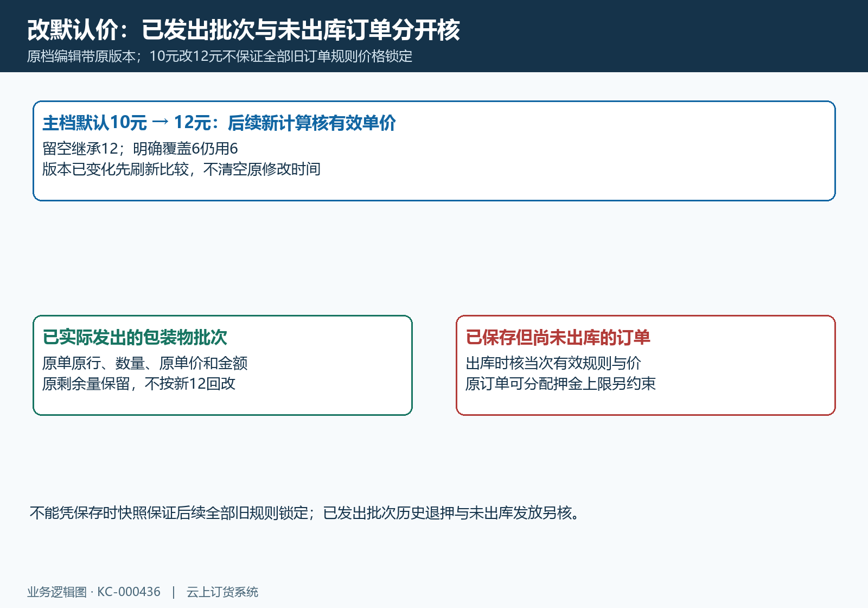868x608 pixels.
Task: Select red heading 已保存但尚未出库的订单
Action: click(558, 338)
